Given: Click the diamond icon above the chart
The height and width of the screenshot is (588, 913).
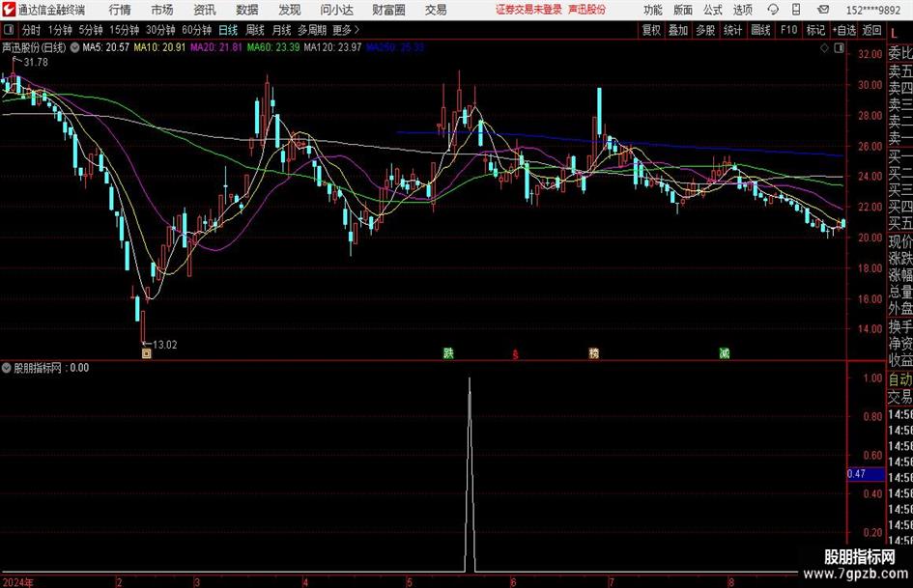Looking at the screenshot, I should [x=824, y=48].
